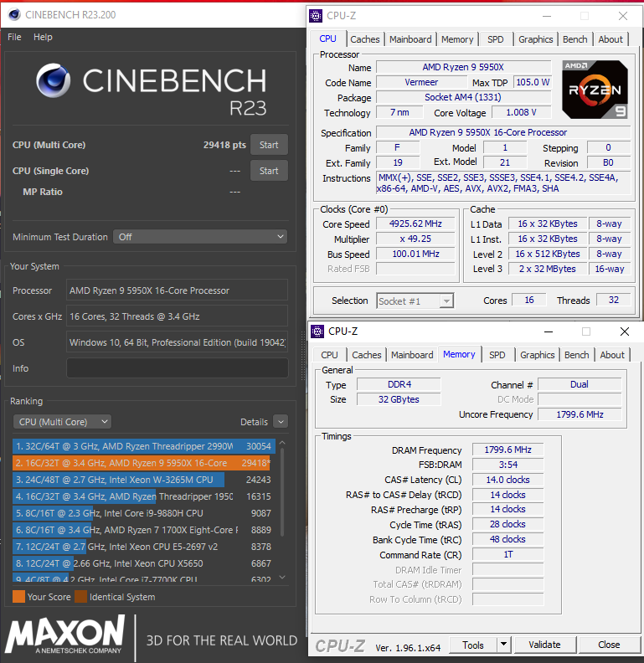Open the Tools dropdown arrow
Image resolution: width=644 pixels, height=663 pixels.
pyautogui.click(x=503, y=645)
